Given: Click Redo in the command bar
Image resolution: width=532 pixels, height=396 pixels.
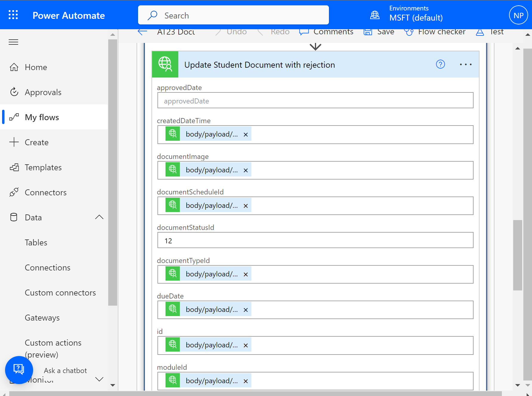Looking at the screenshot, I should click(273, 32).
